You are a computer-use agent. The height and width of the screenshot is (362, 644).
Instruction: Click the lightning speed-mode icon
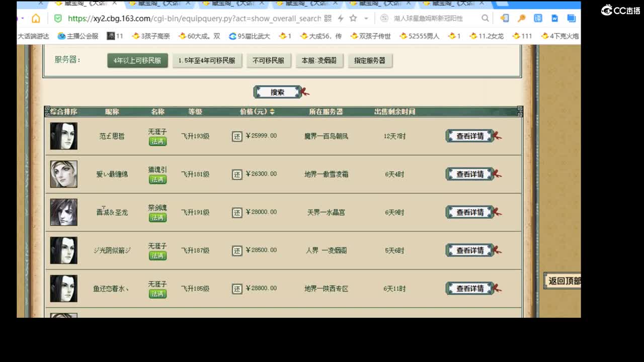point(341,19)
